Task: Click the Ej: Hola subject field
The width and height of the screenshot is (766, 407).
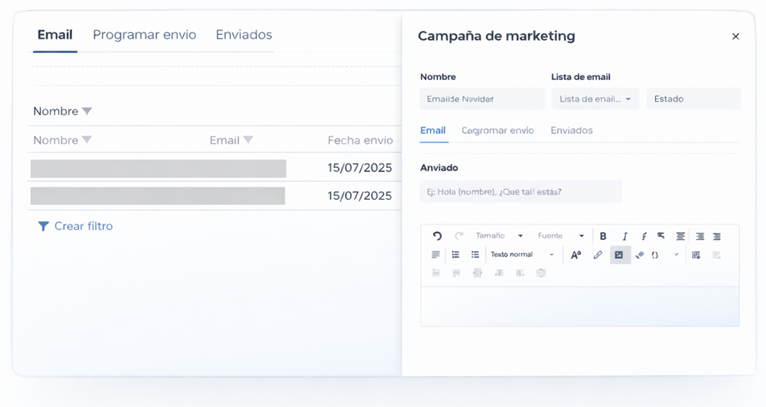Action: 521,192
